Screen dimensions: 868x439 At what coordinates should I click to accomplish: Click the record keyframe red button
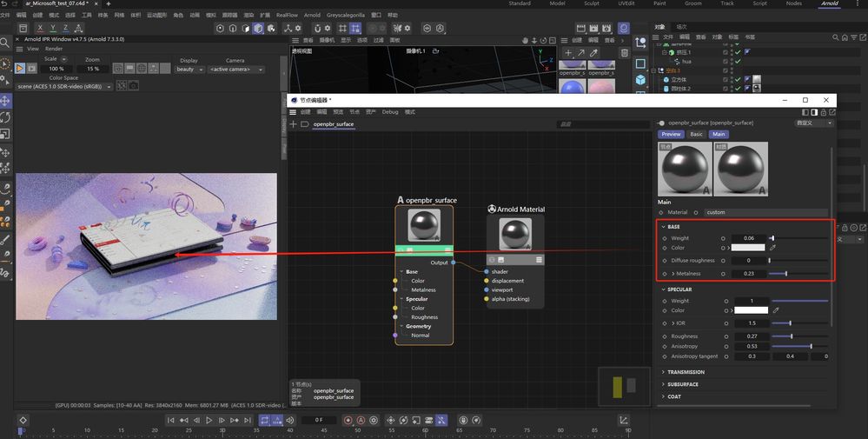coord(348,420)
